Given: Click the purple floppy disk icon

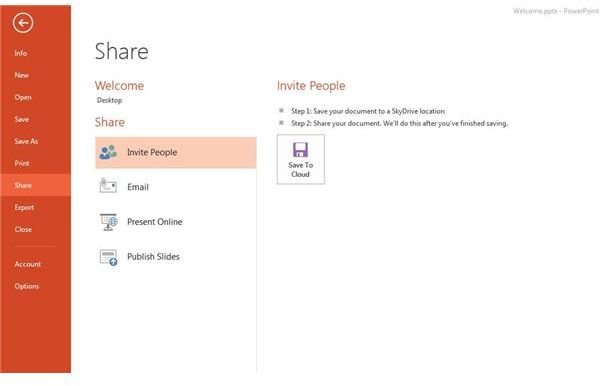Looking at the screenshot, I should coord(300,150).
